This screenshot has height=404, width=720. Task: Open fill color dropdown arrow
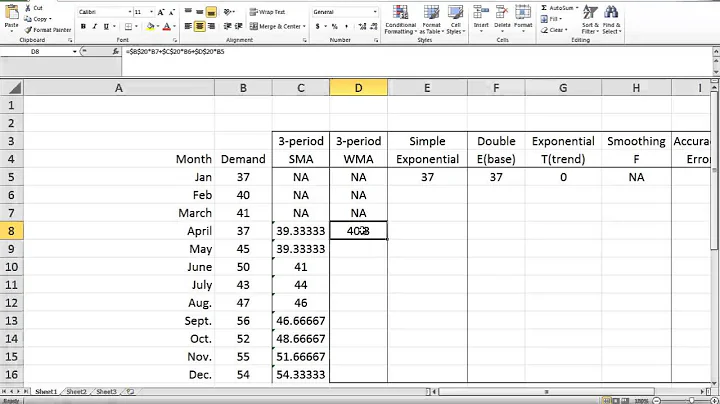(158, 27)
